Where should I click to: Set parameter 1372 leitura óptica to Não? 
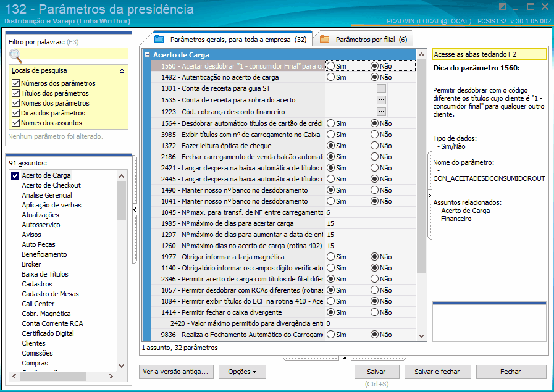click(x=374, y=146)
